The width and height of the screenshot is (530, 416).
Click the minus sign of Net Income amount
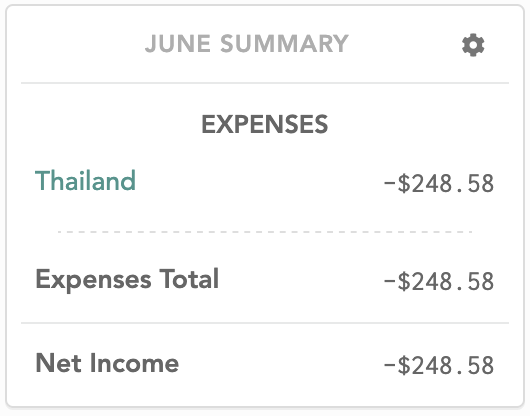(x=389, y=365)
